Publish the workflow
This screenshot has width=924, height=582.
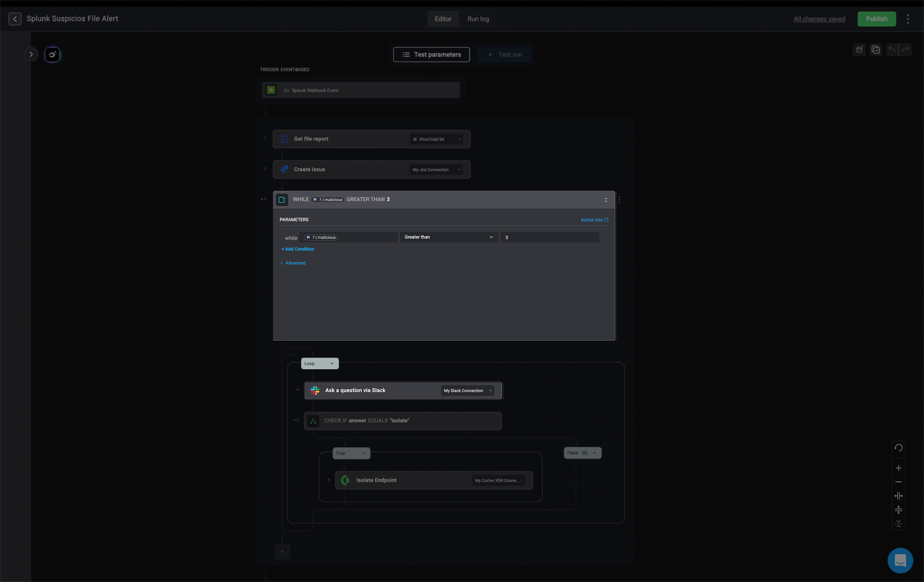point(877,19)
